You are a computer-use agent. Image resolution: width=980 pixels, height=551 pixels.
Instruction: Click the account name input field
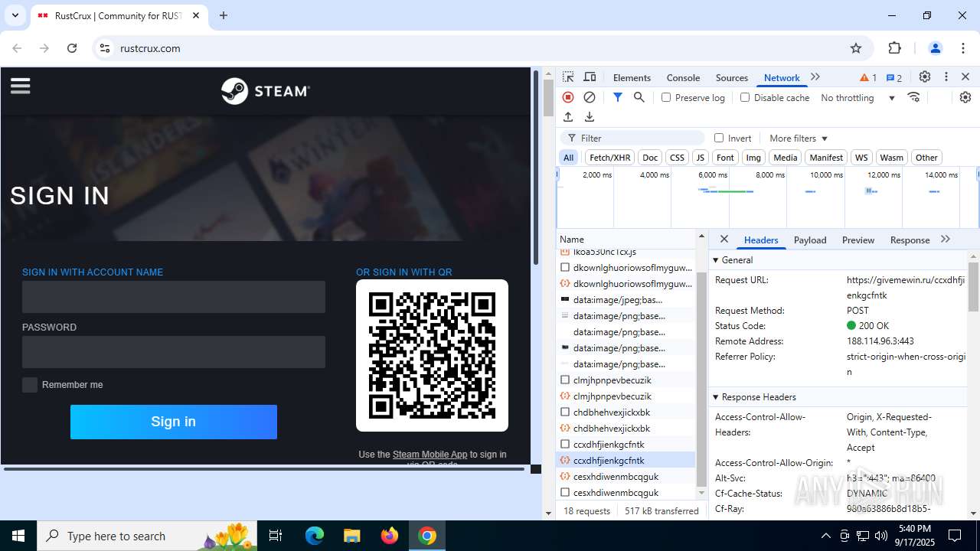pyautogui.click(x=174, y=297)
